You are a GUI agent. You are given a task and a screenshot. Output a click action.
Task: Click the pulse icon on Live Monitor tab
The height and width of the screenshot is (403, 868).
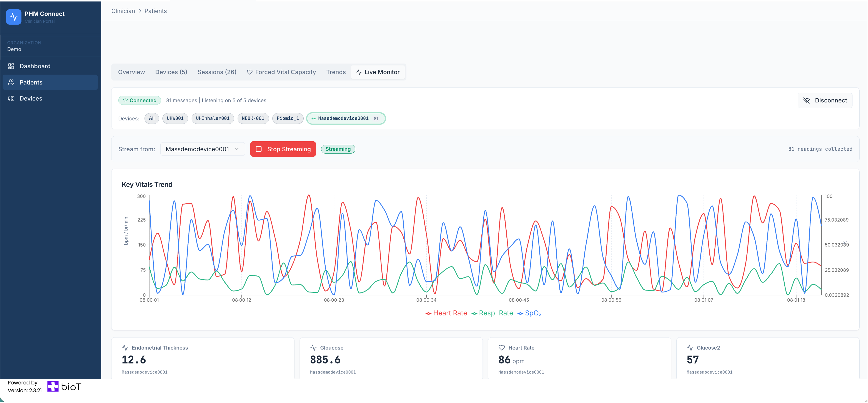pyautogui.click(x=359, y=72)
